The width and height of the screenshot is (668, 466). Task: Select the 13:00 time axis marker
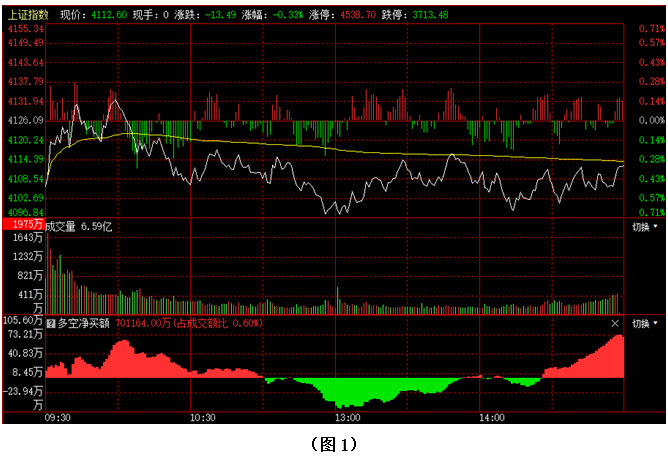347,417
